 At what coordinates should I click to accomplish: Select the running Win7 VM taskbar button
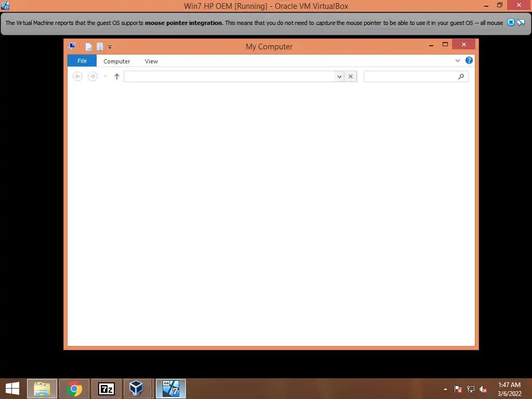tap(170, 389)
